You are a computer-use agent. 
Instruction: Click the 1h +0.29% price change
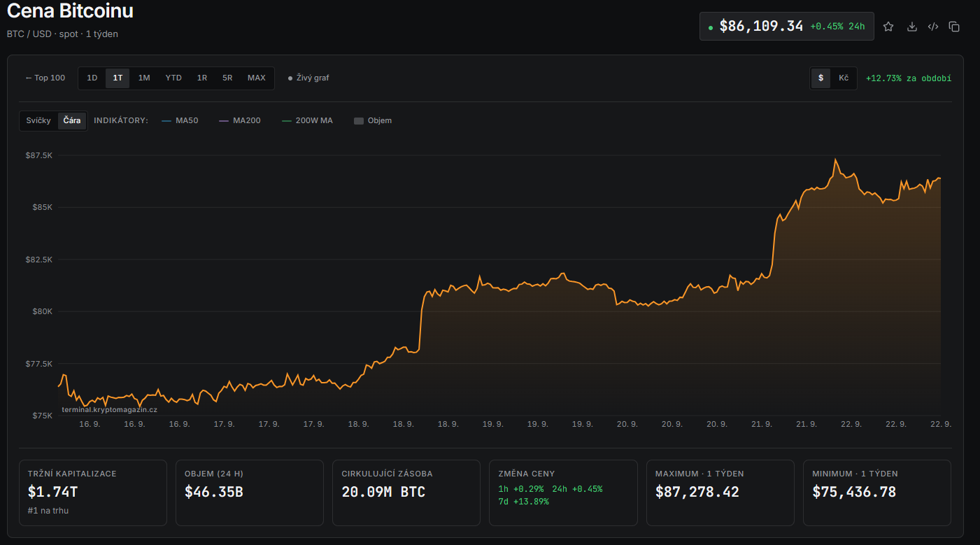click(x=521, y=489)
